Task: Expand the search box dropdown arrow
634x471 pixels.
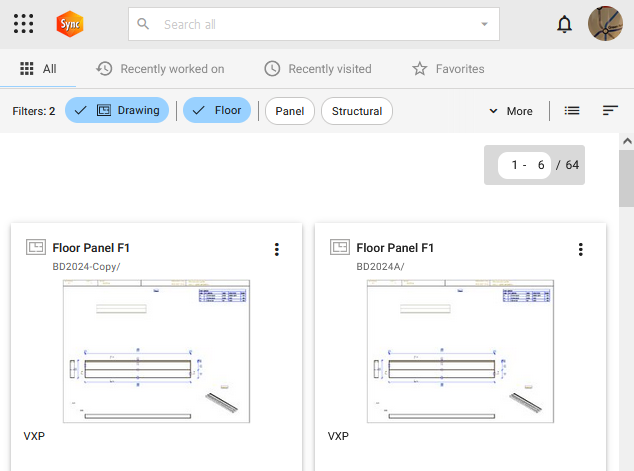Action: click(x=484, y=24)
